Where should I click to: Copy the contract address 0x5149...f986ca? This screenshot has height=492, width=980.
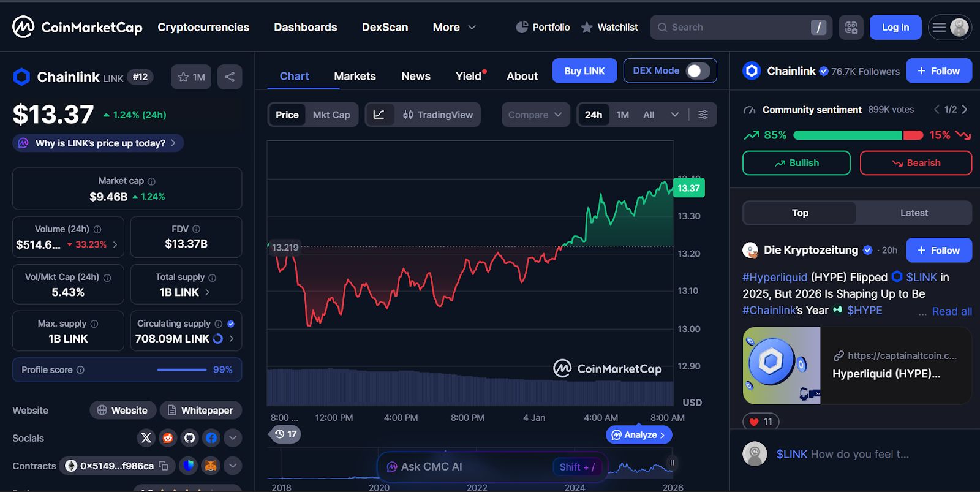(x=164, y=466)
